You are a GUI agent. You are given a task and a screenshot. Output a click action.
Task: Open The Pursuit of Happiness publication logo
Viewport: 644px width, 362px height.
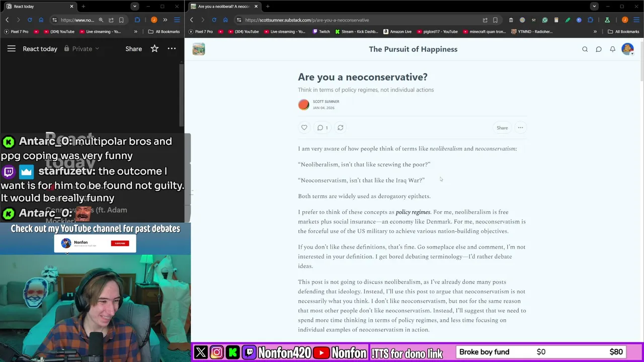199,49
